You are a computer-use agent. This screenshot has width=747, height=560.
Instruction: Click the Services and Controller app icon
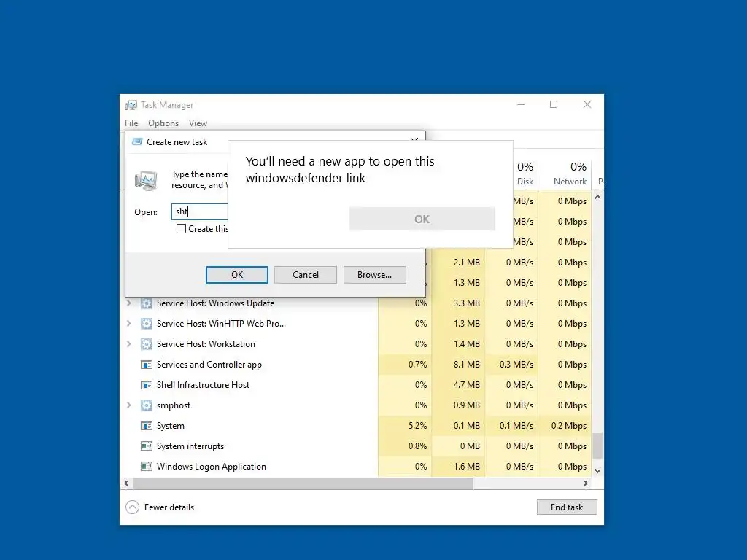[146, 365]
